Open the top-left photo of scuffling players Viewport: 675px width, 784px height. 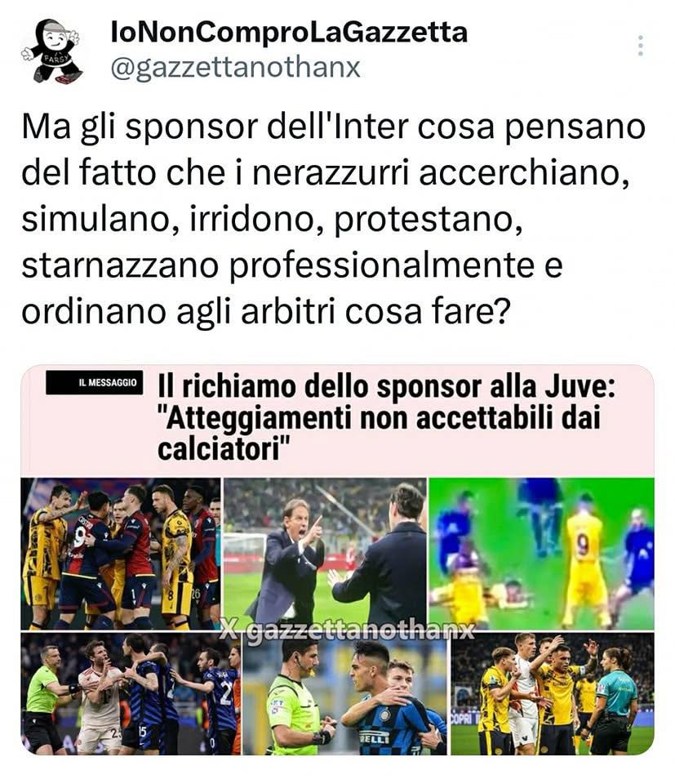pos(121,554)
